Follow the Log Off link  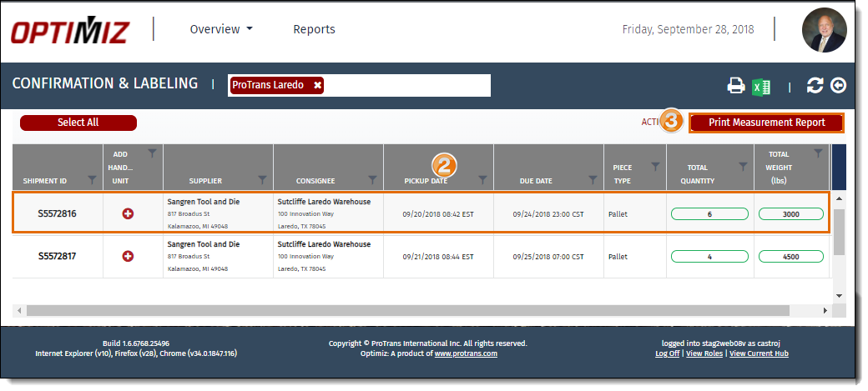click(667, 353)
